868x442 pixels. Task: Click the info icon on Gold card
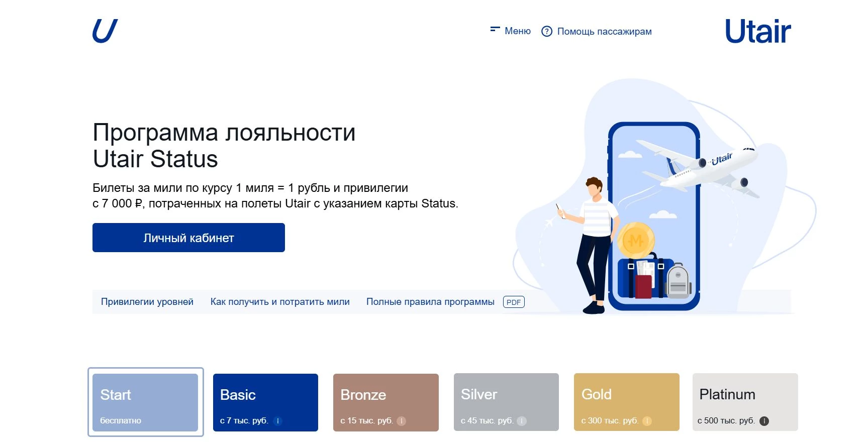point(647,421)
